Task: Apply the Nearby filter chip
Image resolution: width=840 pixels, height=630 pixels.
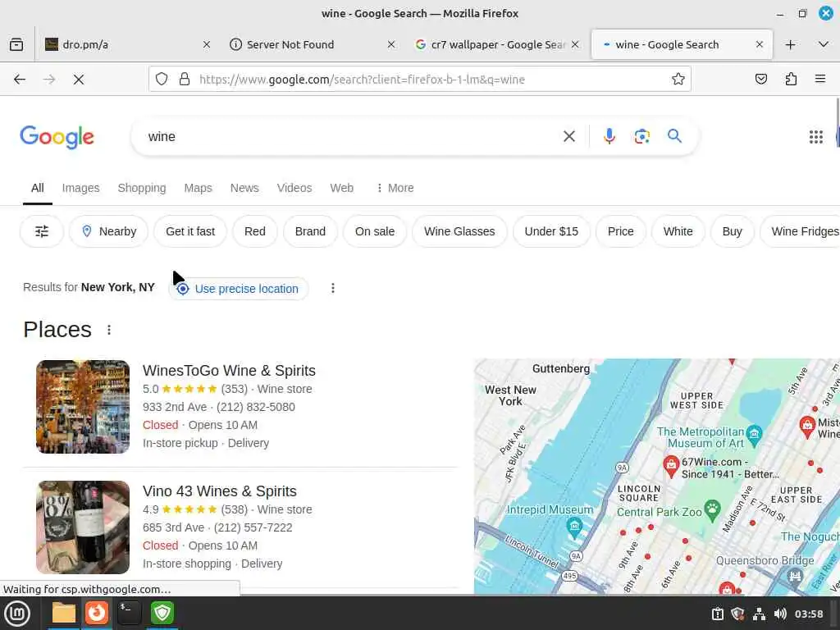Action: click(x=109, y=231)
